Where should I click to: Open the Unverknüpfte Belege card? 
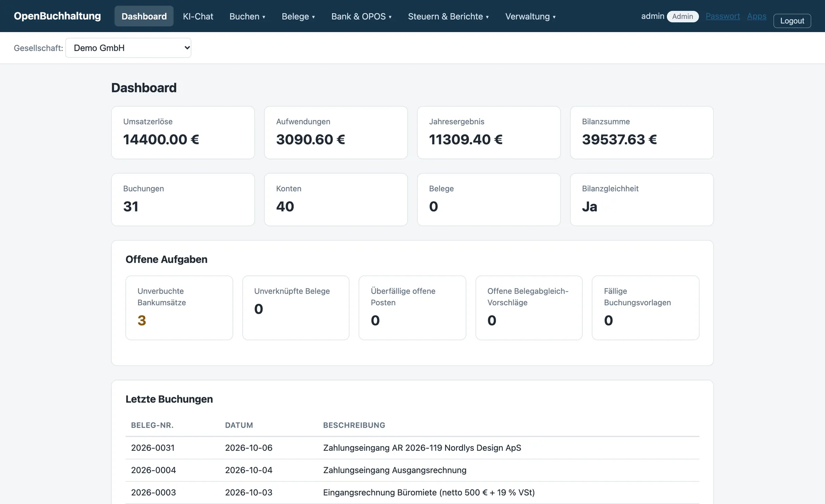(296, 308)
